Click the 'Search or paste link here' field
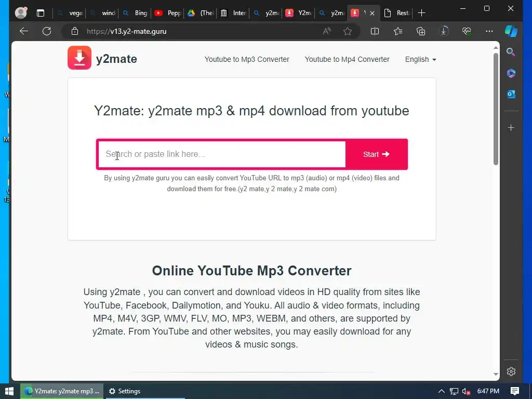This screenshot has height=399, width=532. click(x=222, y=154)
